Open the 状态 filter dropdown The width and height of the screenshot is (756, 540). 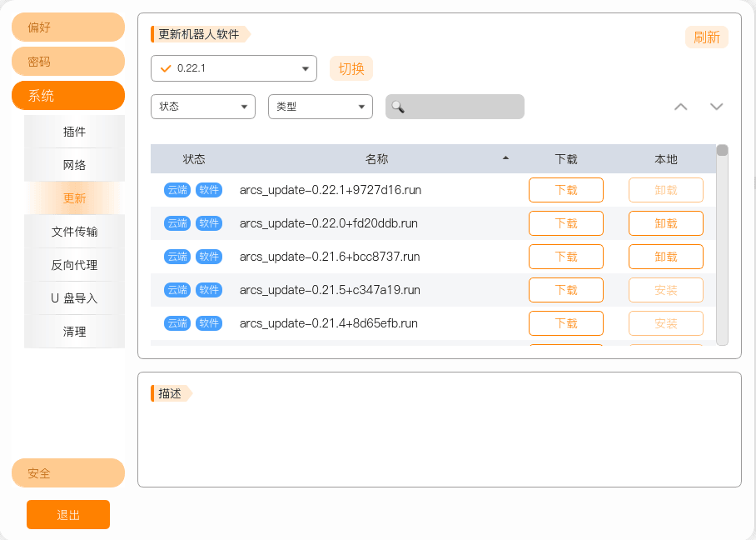[x=203, y=107]
